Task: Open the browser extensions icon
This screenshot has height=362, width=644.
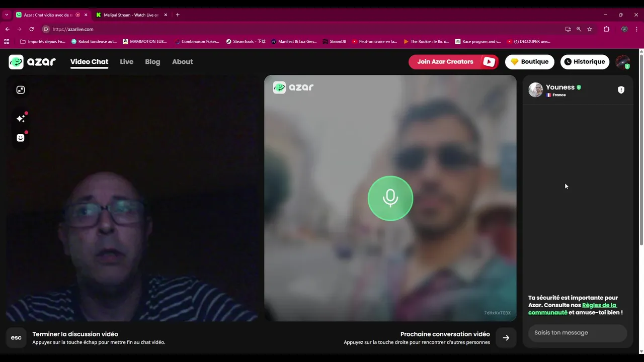Action: pos(606,29)
